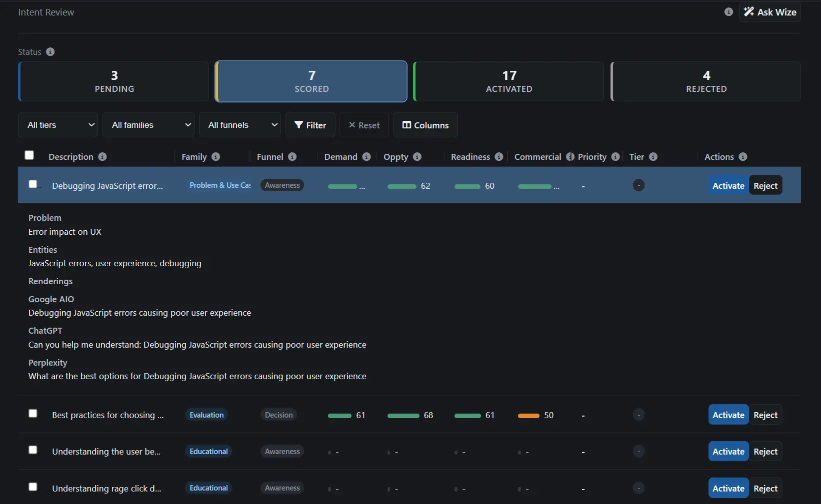Open the All tiers dropdown
This screenshot has height=504, width=821.
(x=58, y=125)
